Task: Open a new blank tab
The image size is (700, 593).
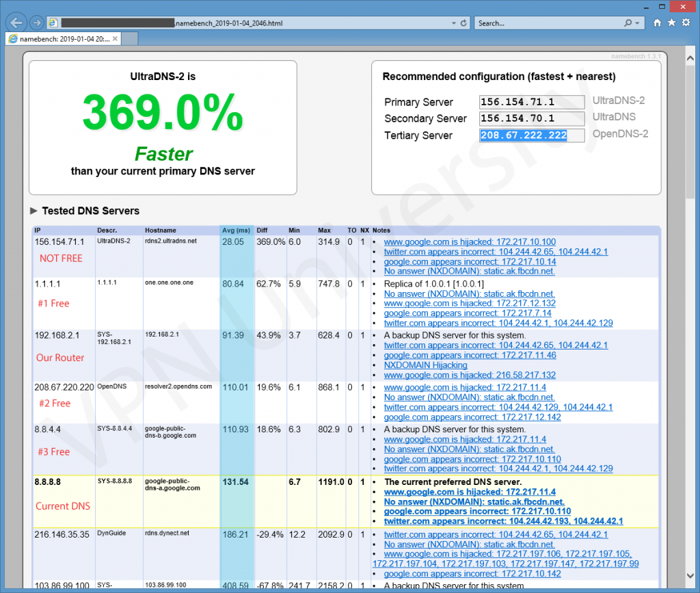Action: click(x=129, y=39)
